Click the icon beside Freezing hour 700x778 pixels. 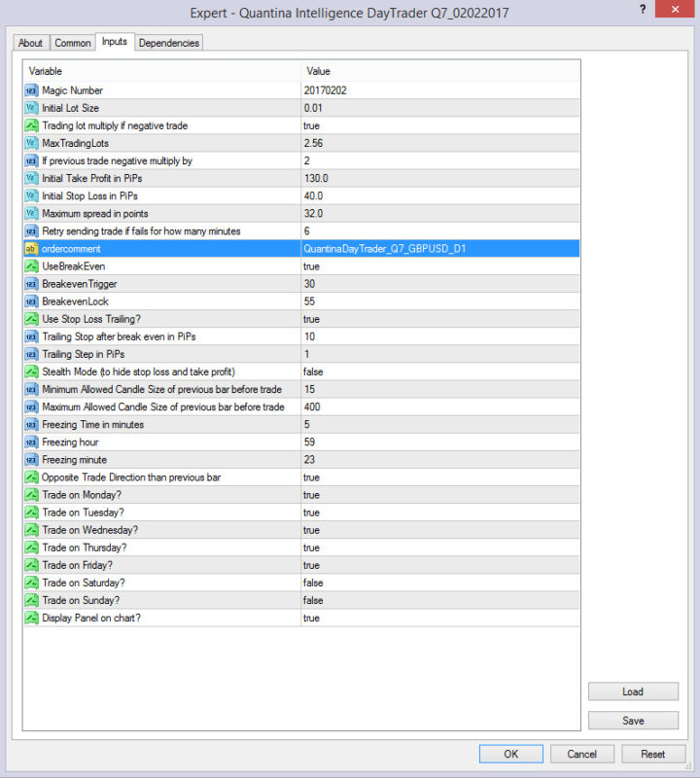tap(31, 442)
